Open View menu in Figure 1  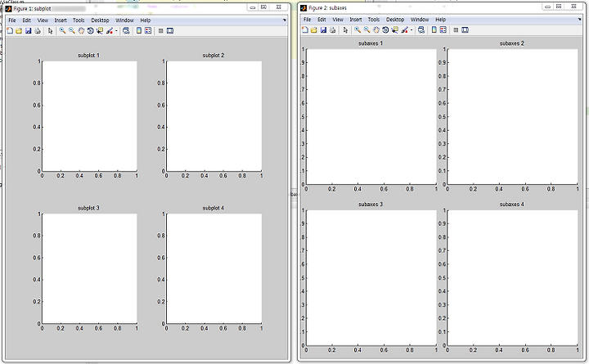tap(43, 20)
